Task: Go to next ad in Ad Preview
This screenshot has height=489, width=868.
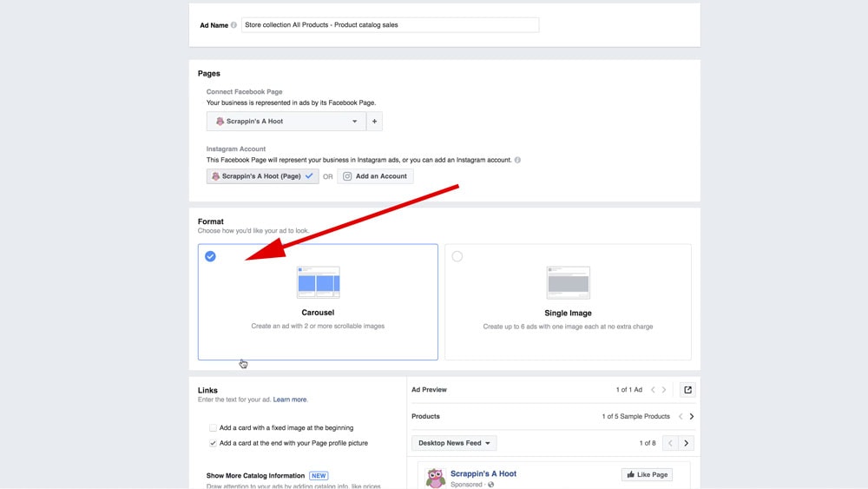Action: tap(664, 390)
